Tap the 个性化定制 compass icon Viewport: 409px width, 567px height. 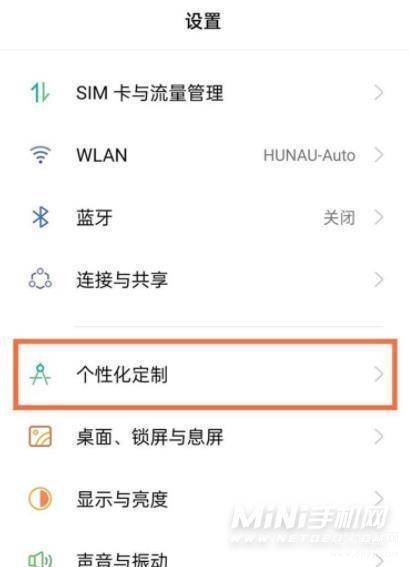[40, 374]
